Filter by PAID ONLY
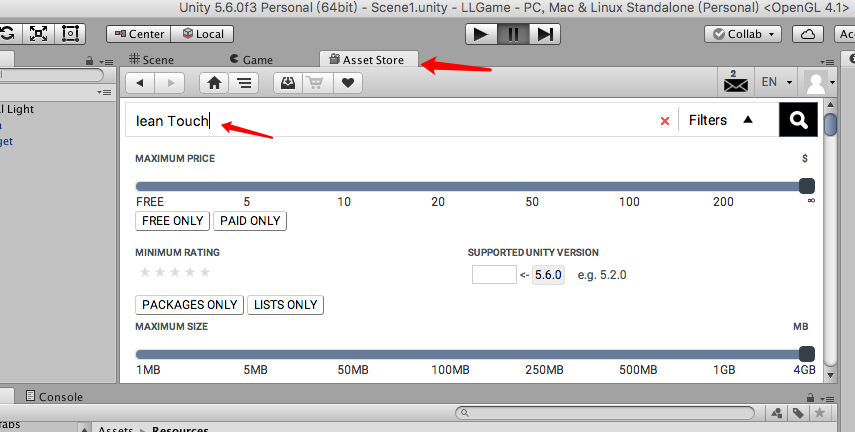The width and height of the screenshot is (855, 432). click(250, 221)
